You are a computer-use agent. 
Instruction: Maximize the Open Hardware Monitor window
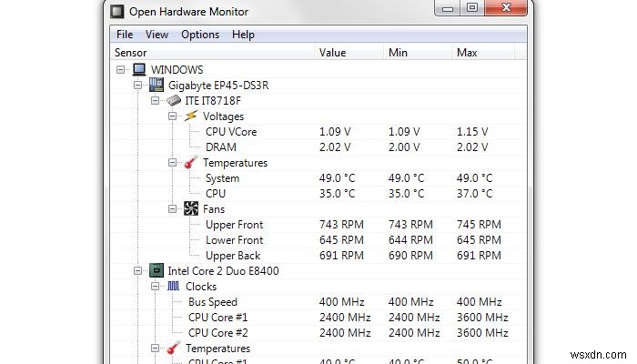pos(471,8)
